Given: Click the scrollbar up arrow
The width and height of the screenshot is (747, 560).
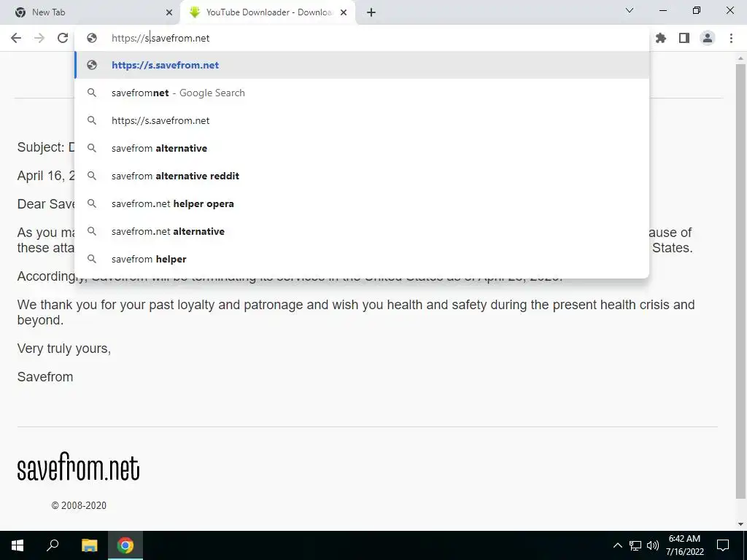Looking at the screenshot, I should point(740,58).
